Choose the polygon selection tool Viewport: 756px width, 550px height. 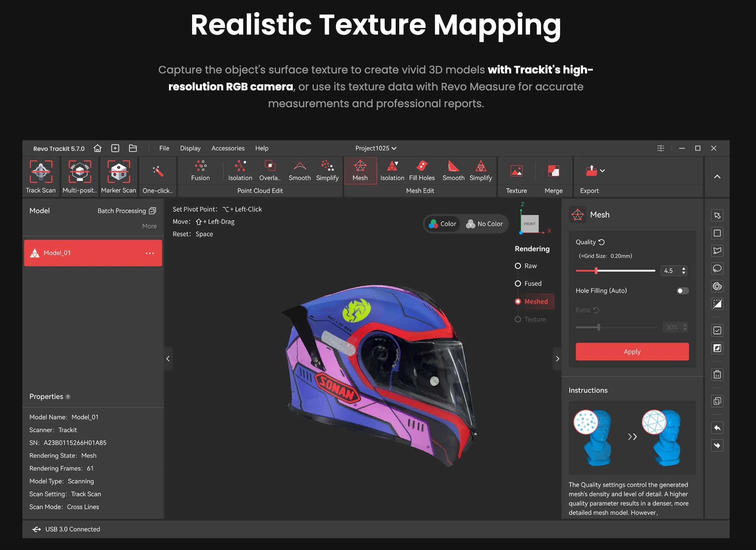[x=717, y=251]
